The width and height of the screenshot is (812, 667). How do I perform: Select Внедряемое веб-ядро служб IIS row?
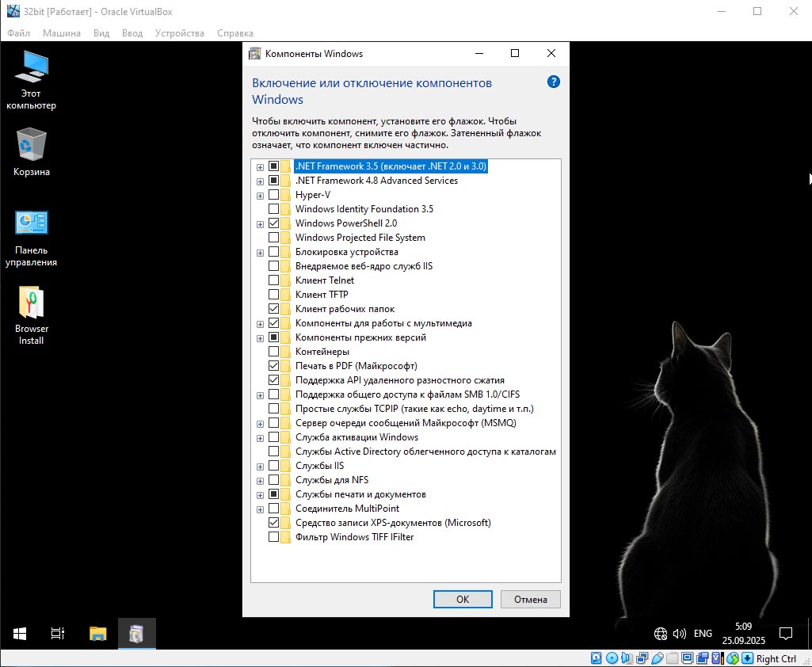pyautogui.click(x=364, y=266)
